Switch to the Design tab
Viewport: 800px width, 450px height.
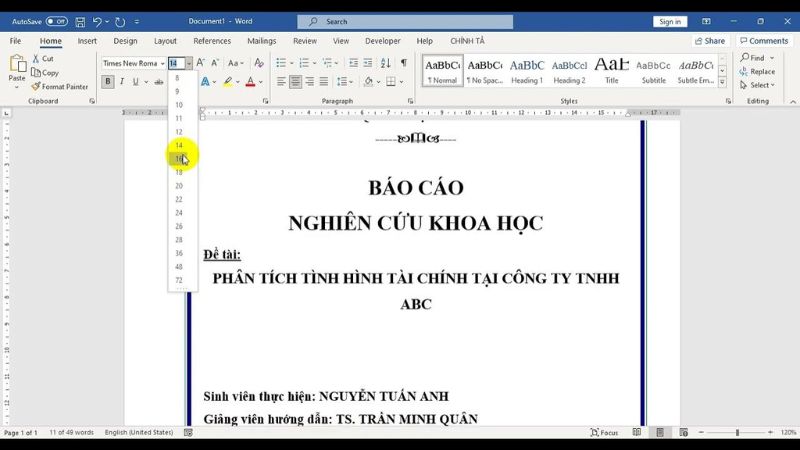126,41
